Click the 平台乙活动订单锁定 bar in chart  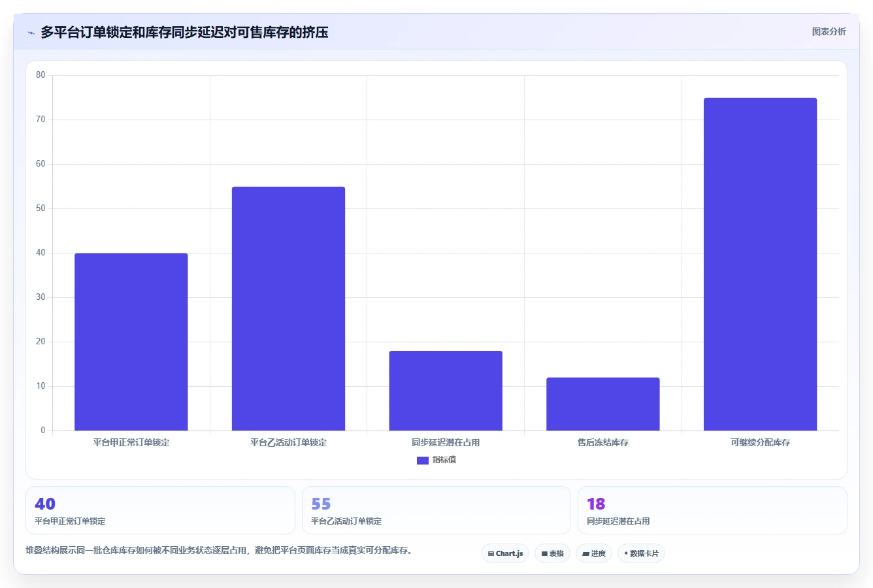coord(288,308)
